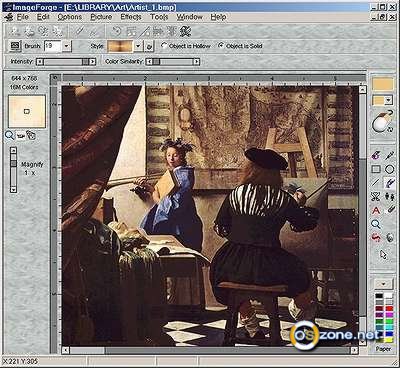Click the image icon left of Brush
400x368 pixels.
click(x=15, y=46)
